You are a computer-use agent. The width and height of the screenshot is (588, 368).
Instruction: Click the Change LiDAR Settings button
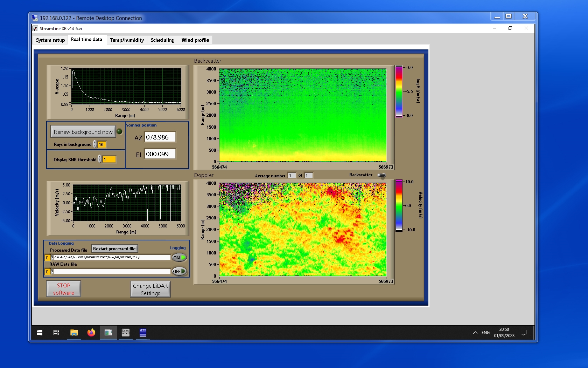150,289
